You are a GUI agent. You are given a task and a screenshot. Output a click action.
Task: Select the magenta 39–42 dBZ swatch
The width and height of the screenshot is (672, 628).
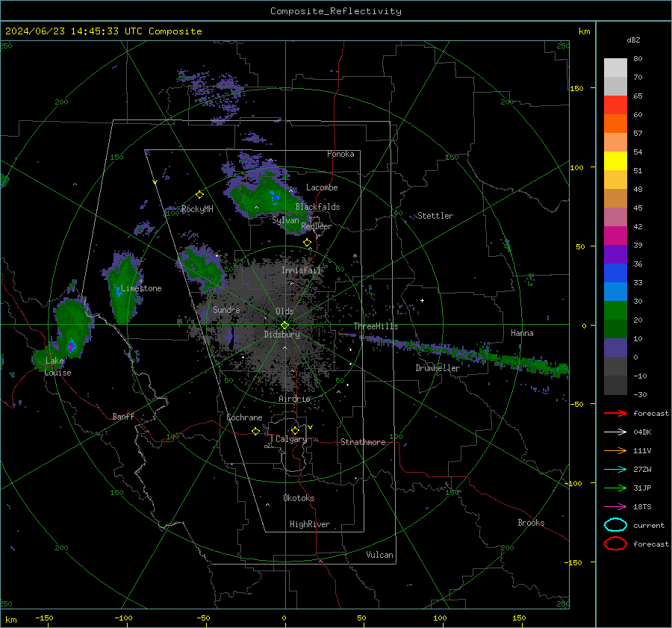click(x=615, y=236)
